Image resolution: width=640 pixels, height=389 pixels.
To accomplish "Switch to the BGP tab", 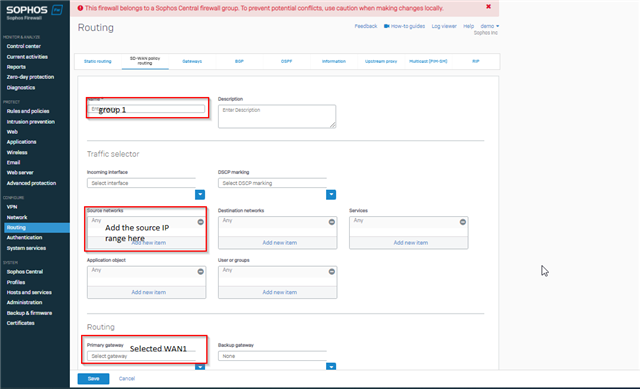I will (x=239, y=61).
